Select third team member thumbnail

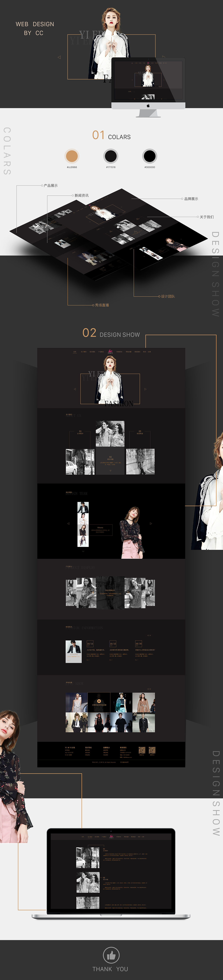pyautogui.click(x=83, y=530)
